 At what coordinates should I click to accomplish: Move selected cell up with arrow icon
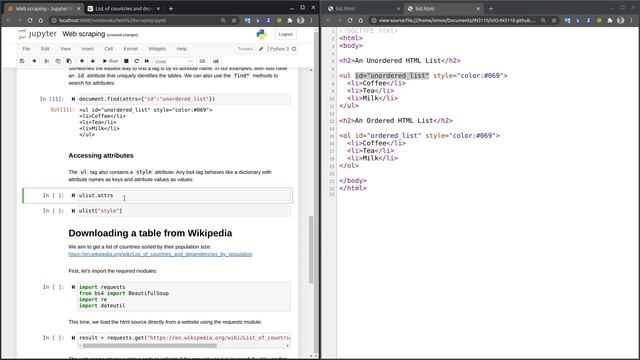82,61
